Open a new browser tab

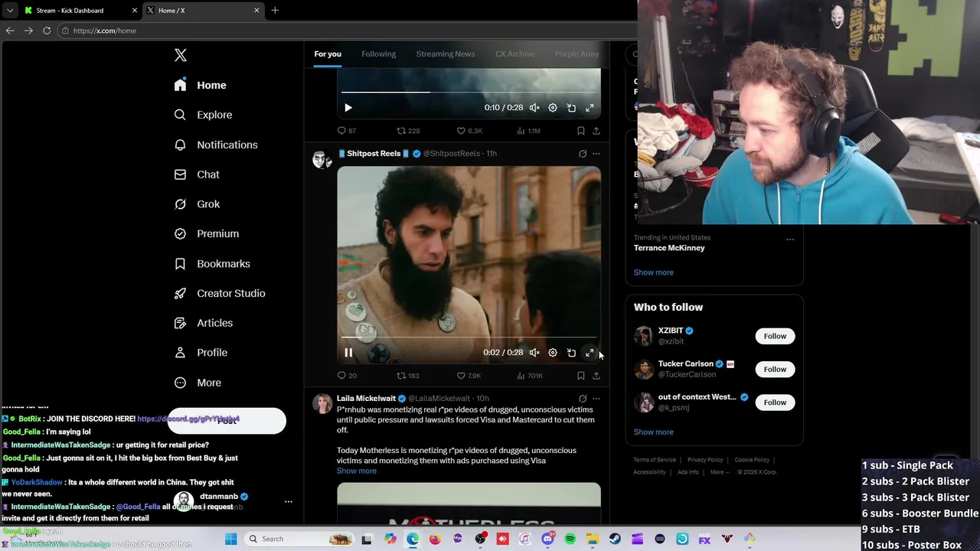tap(275, 11)
